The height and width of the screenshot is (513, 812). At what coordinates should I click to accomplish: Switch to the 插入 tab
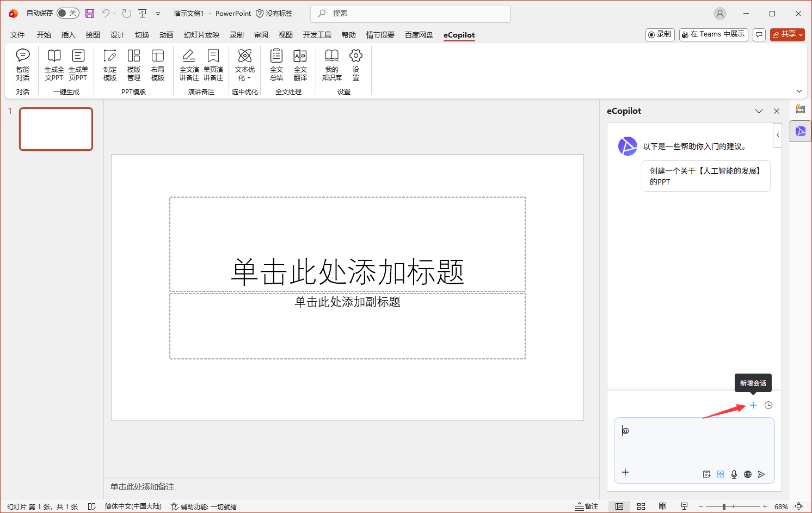coord(68,35)
